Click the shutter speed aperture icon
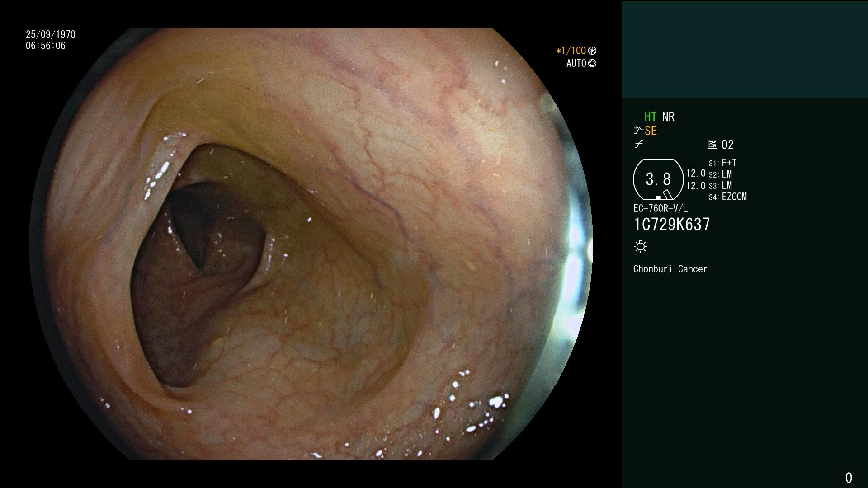This screenshot has width=868, height=488. click(592, 51)
